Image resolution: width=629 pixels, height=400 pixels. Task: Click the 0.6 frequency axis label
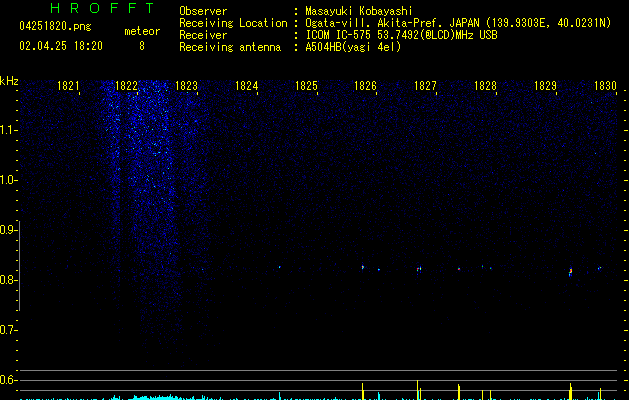click(8, 380)
